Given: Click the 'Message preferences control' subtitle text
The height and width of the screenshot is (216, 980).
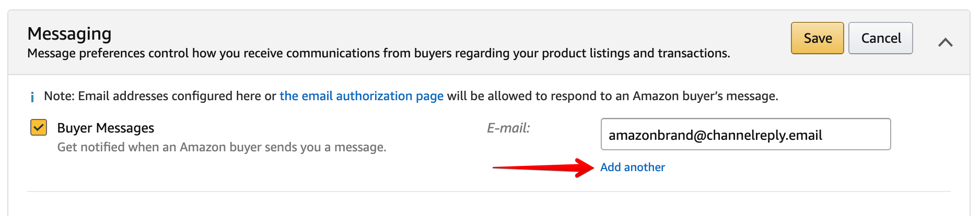Looking at the screenshot, I should click(x=379, y=53).
